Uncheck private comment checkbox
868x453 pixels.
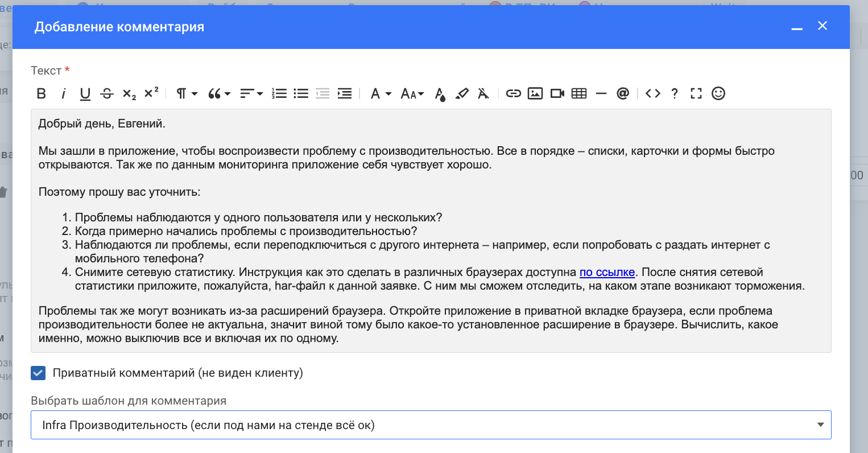tap(38, 373)
